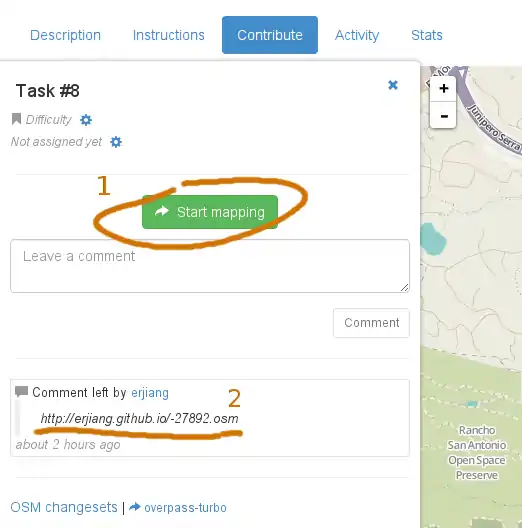
Task: Click the gear next to Not assigned yet
Action: [116, 142]
